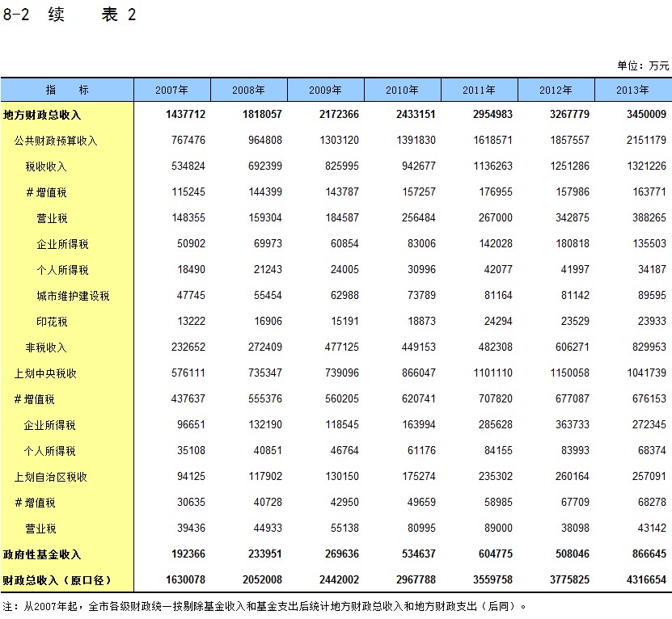
Task: Select the 非税收入 row label
Action: [x=46, y=347]
